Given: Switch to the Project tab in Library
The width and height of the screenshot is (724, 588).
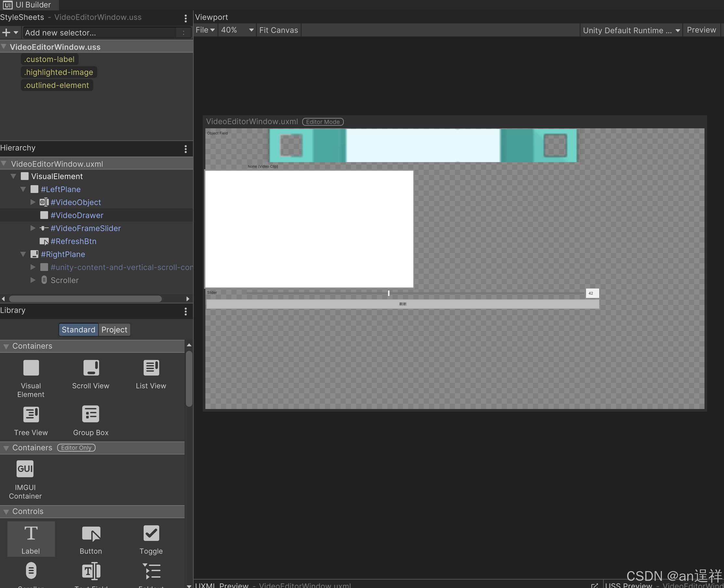Looking at the screenshot, I should point(114,329).
